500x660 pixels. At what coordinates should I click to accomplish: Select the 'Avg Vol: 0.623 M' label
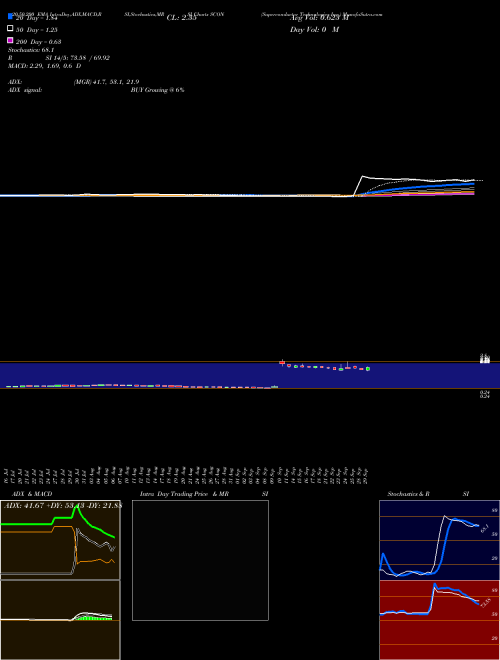tap(319, 18)
